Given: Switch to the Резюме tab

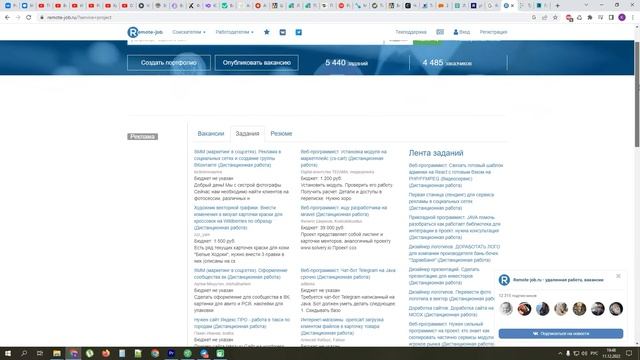Looking at the screenshot, I should (281, 133).
